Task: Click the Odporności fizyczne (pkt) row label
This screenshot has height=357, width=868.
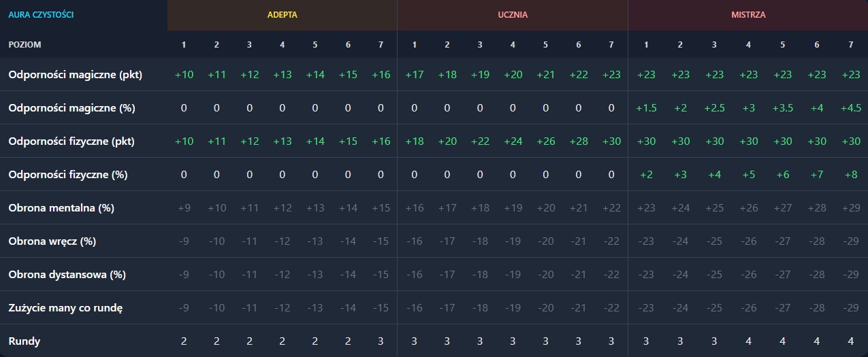Action: 71,141
